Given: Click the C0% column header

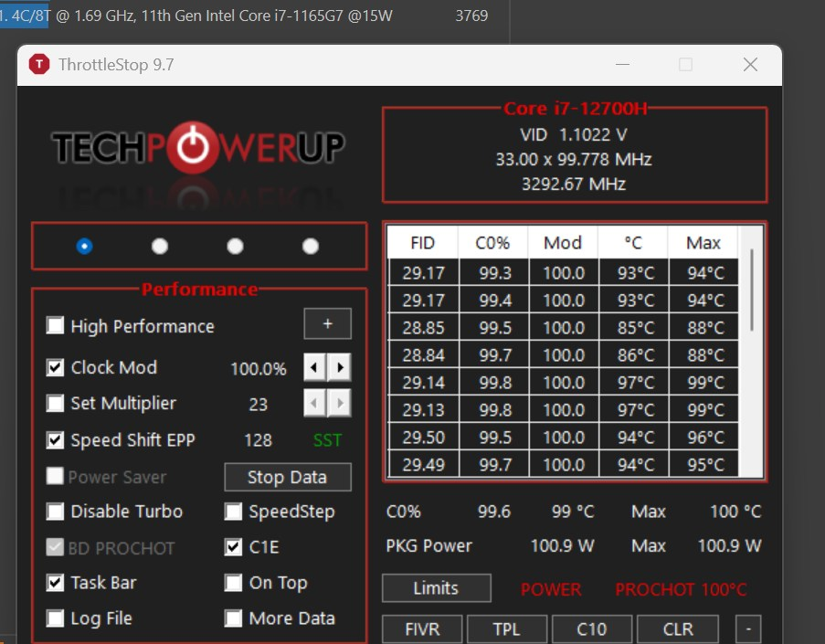Looking at the screenshot, I should (x=492, y=243).
